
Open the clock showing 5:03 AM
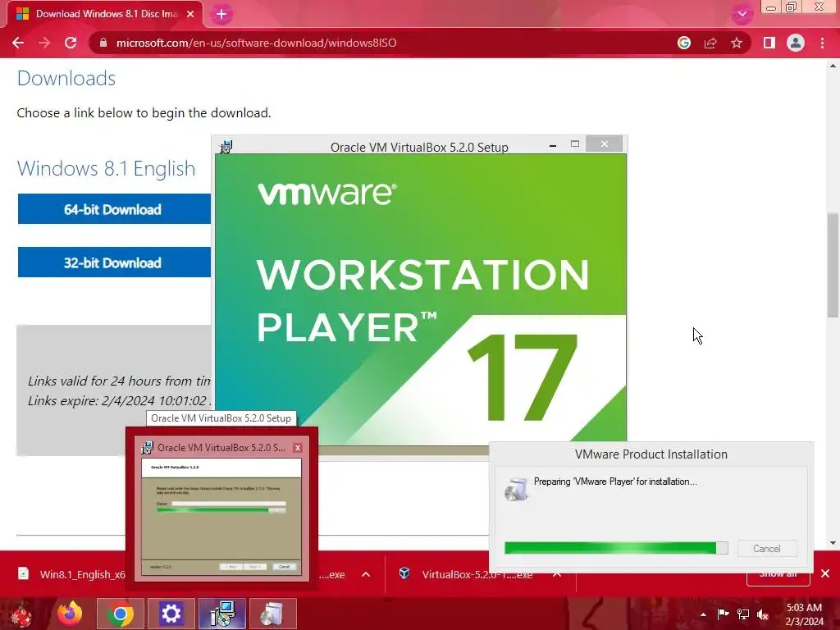(x=804, y=614)
